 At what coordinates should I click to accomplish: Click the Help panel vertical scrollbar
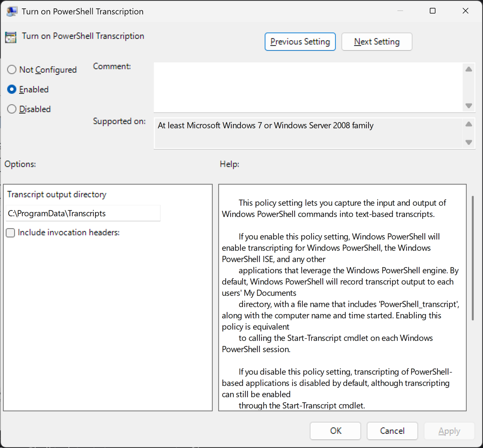pyautogui.click(x=473, y=258)
